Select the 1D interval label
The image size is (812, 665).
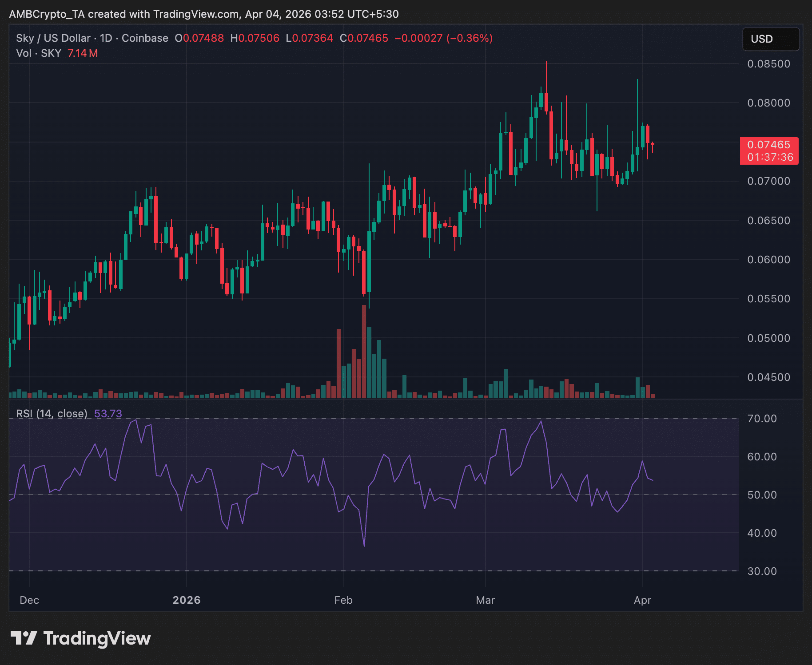(x=106, y=38)
